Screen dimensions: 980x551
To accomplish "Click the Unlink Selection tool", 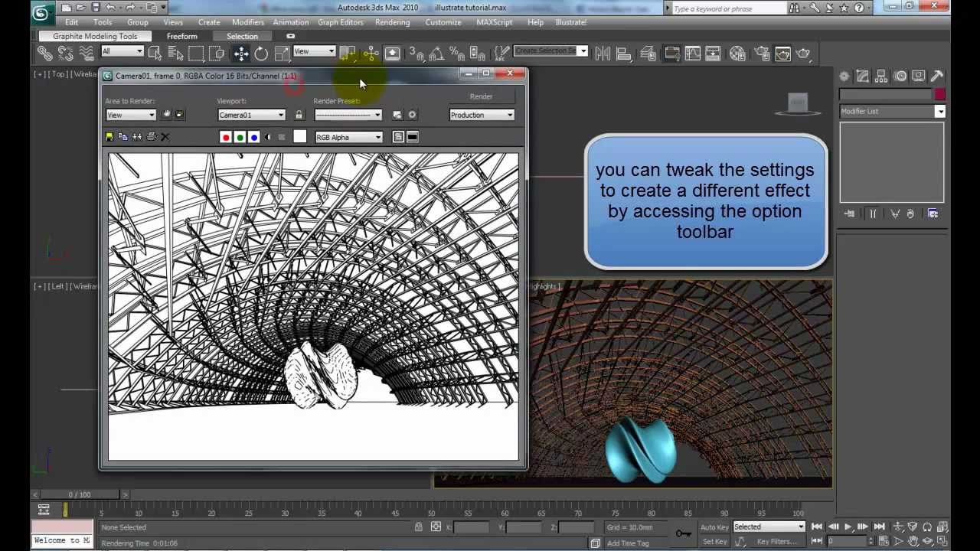I will (x=65, y=53).
